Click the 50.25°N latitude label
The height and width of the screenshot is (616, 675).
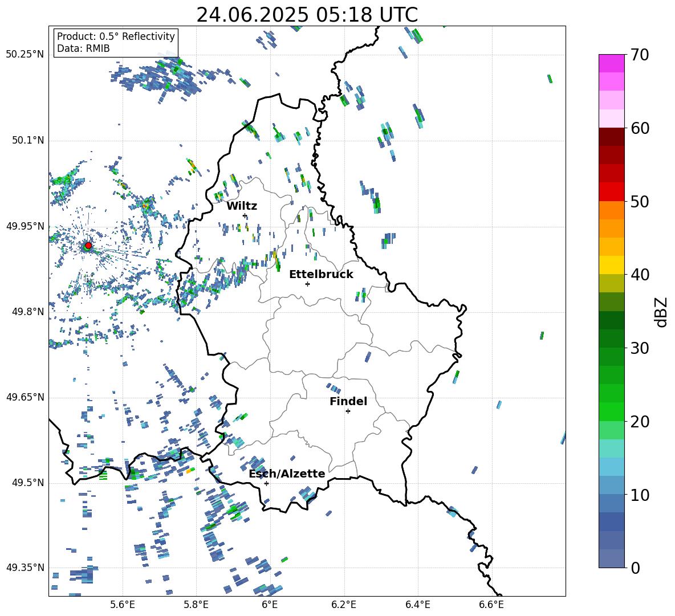[x=25, y=55]
